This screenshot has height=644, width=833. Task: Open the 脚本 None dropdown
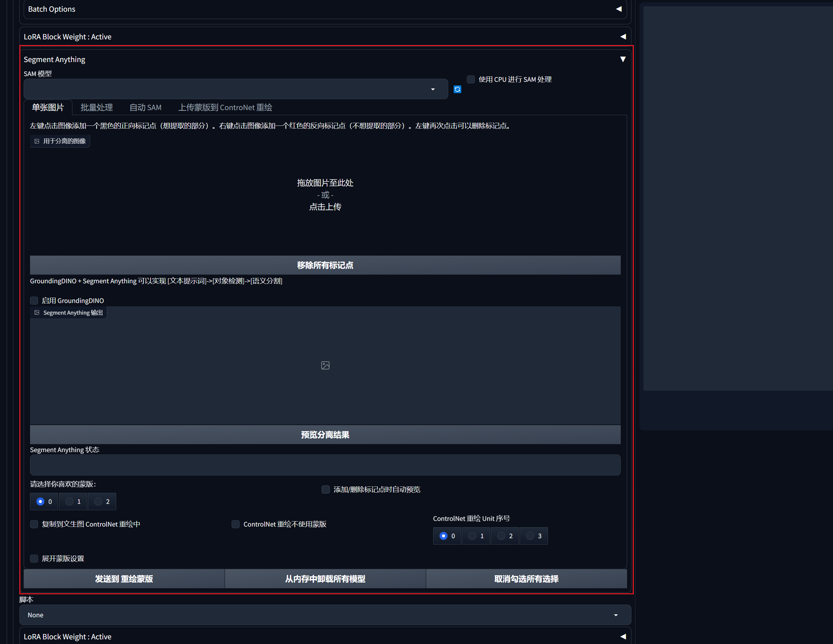[x=325, y=615]
